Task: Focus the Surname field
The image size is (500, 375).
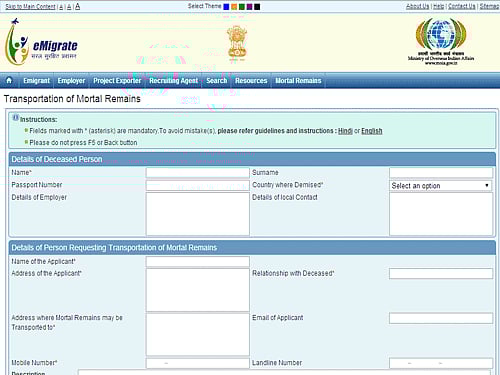Action: click(441, 173)
